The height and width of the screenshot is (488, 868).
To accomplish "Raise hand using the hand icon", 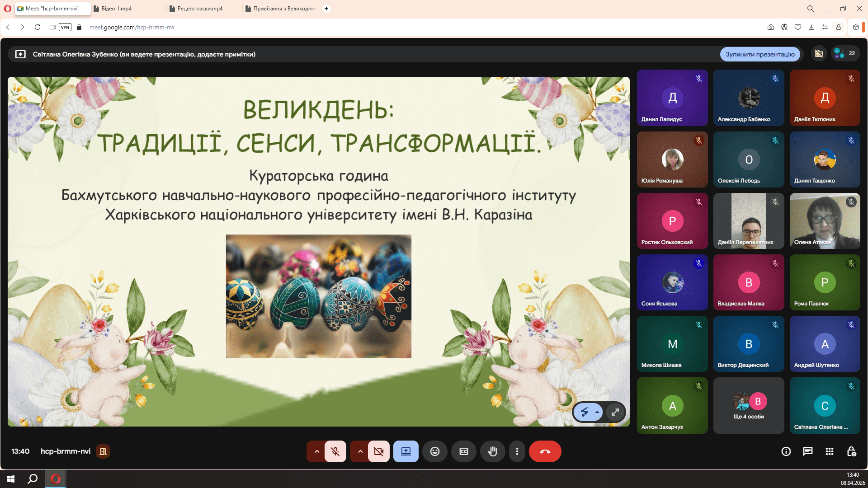I will click(x=492, y=451).
